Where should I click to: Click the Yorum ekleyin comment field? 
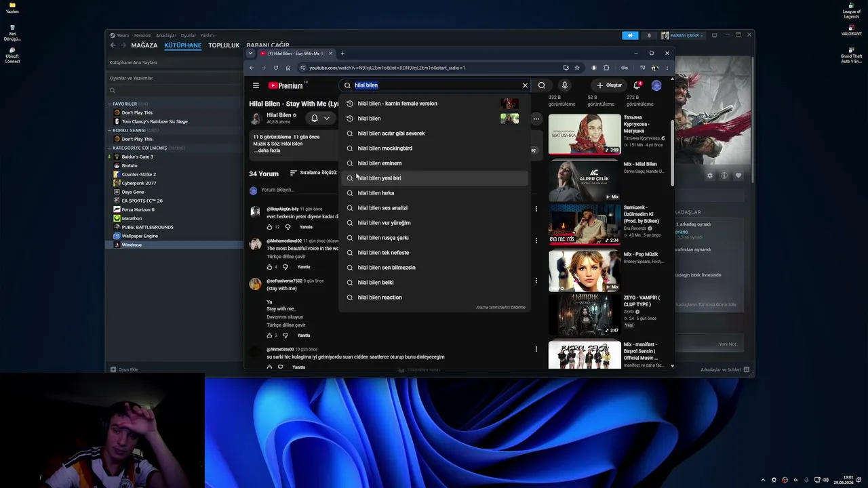click(x=277, y=190)
